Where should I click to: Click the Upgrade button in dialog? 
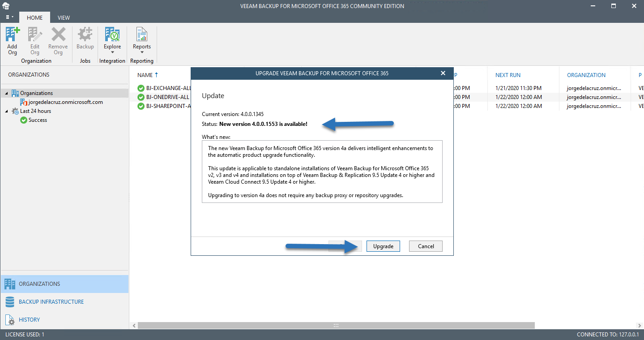383,246
